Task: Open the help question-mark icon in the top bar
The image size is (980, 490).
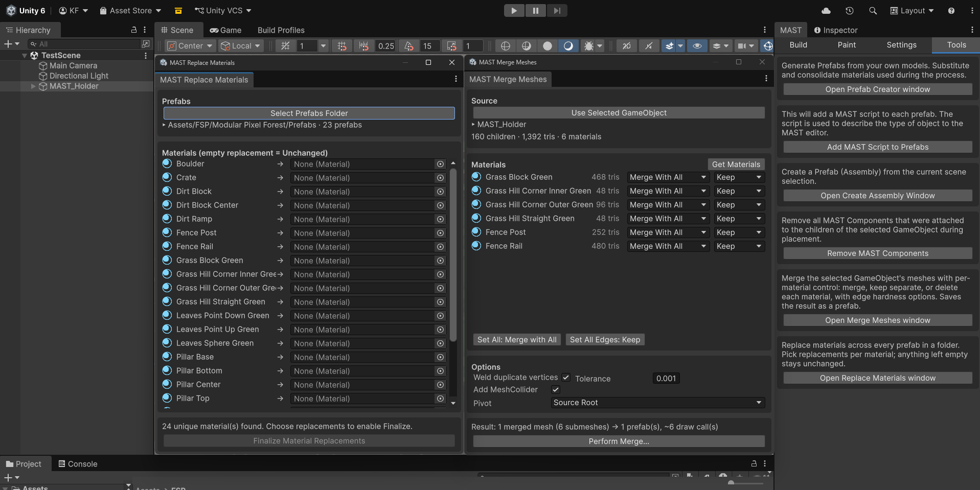Action: tap(951, 11)
